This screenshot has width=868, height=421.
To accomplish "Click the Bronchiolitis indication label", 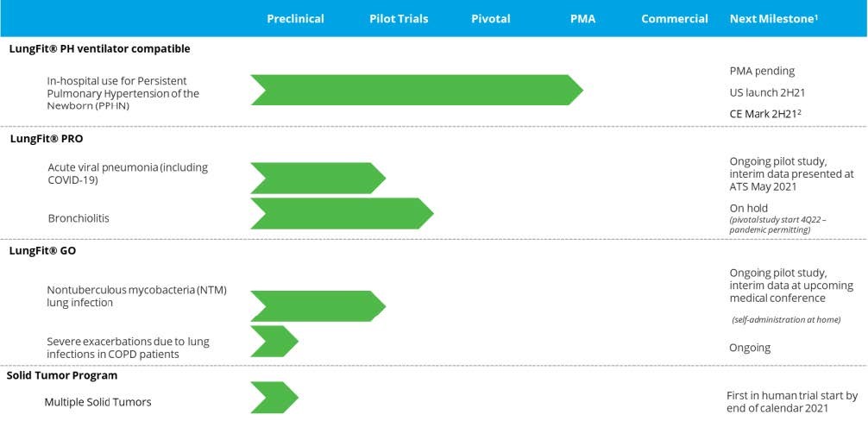I will [79, 218].
